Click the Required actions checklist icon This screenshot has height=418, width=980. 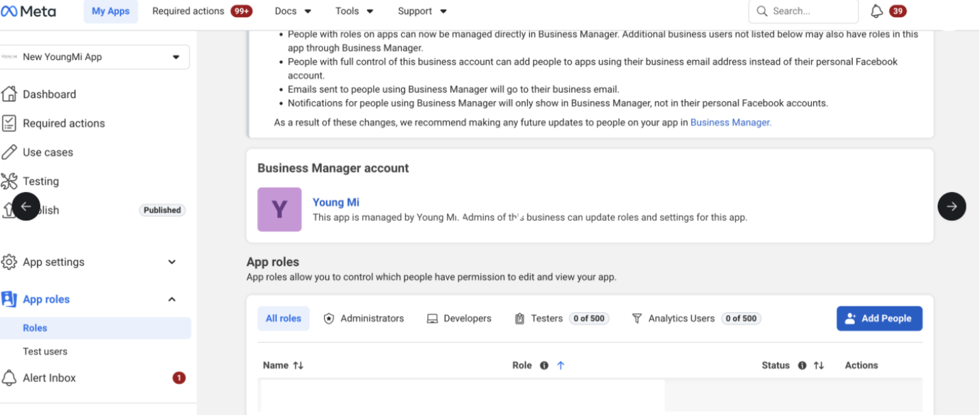coord(9,123)
